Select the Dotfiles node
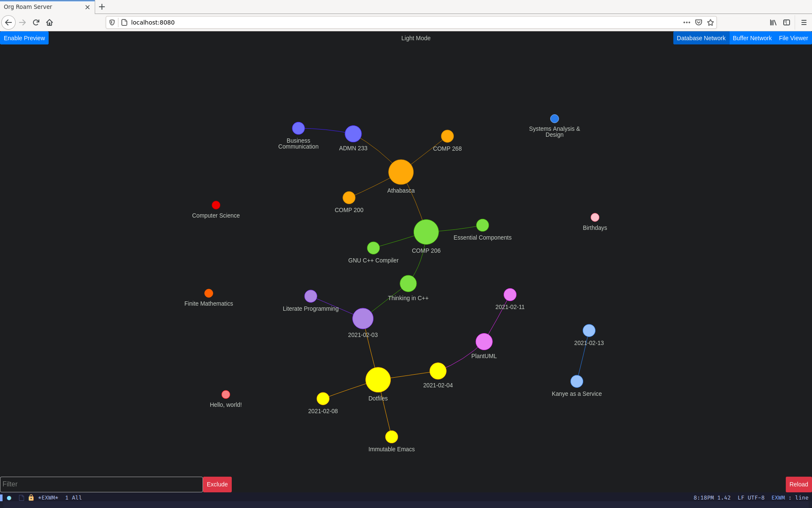Screen dimensions: 812x508 coord(378,380)
